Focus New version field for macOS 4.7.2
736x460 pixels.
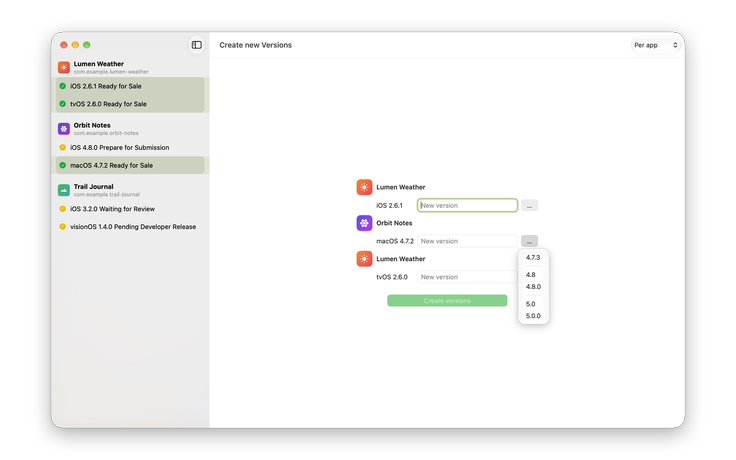coord(468,241)
